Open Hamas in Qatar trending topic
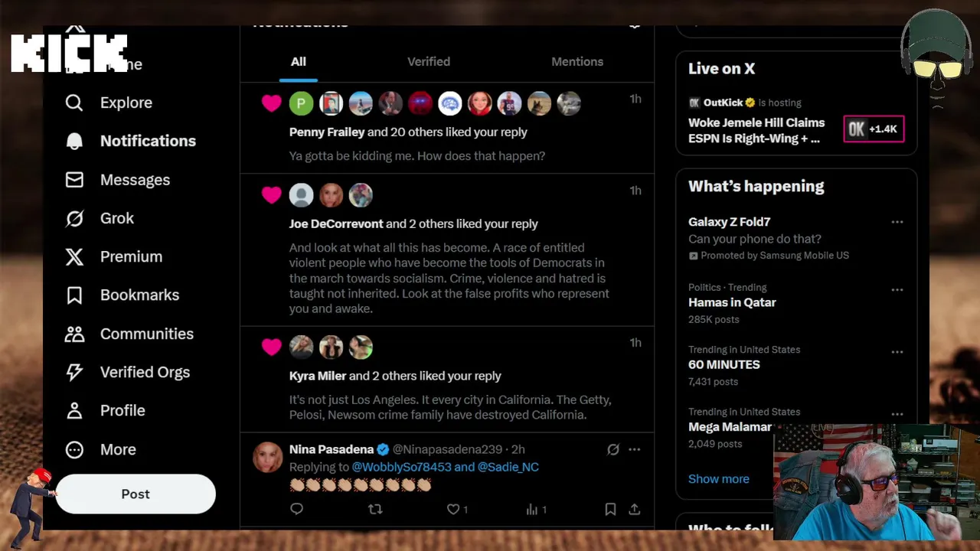The height and width of the screenshot is (551, 980). click(732, 302)
